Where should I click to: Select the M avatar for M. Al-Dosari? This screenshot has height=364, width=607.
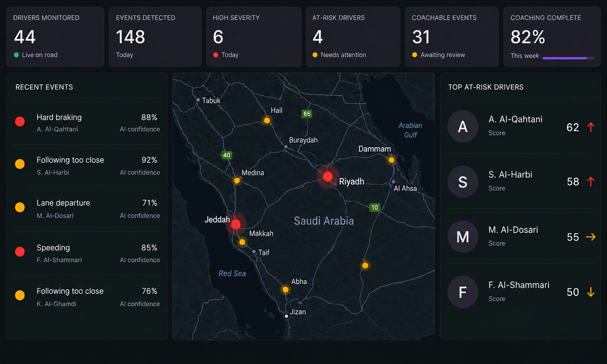(x=463, y=237)
